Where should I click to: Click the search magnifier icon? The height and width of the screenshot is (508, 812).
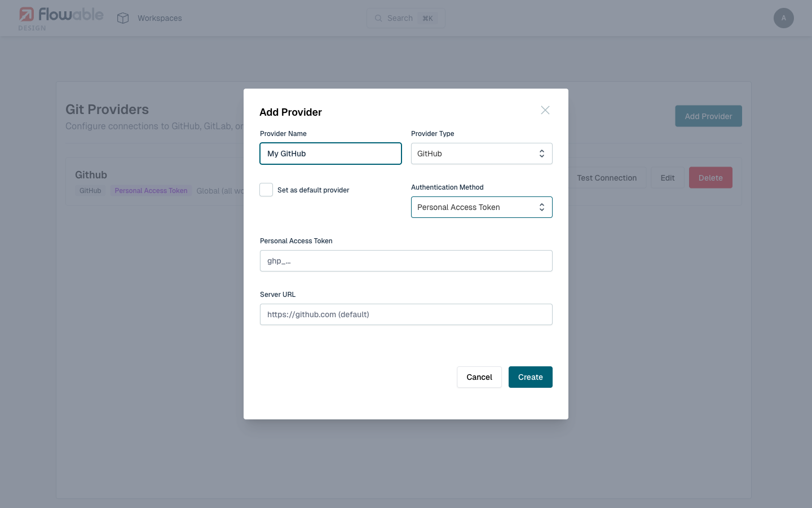[378, 18]
